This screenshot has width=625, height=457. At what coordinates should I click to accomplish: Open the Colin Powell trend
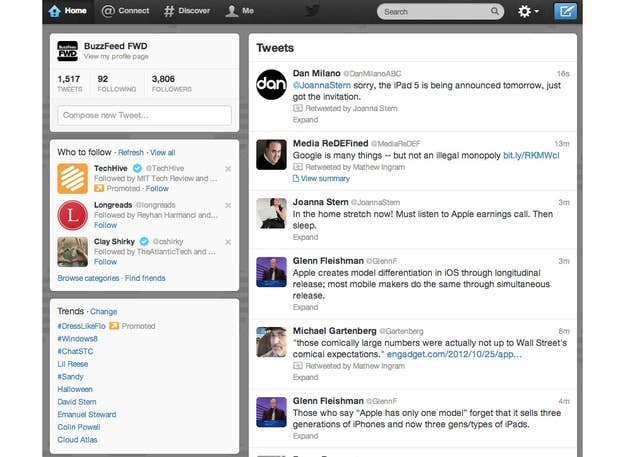pos(79,427)
